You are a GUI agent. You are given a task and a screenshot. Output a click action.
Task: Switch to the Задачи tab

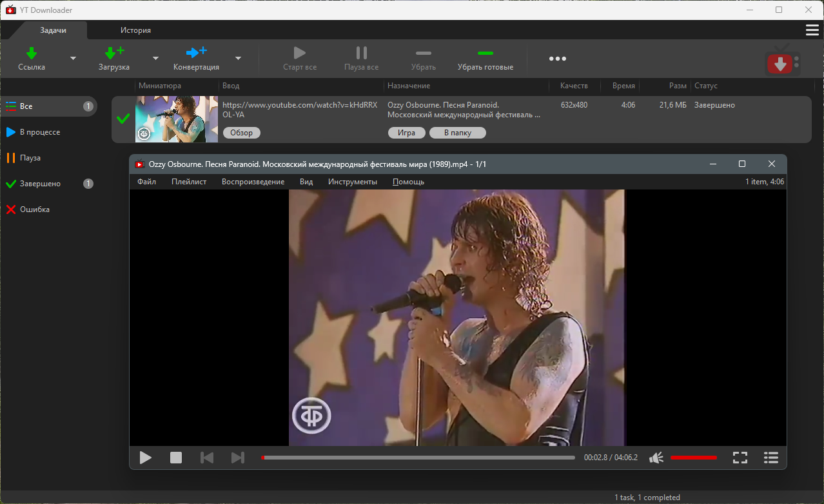(53, 30)
